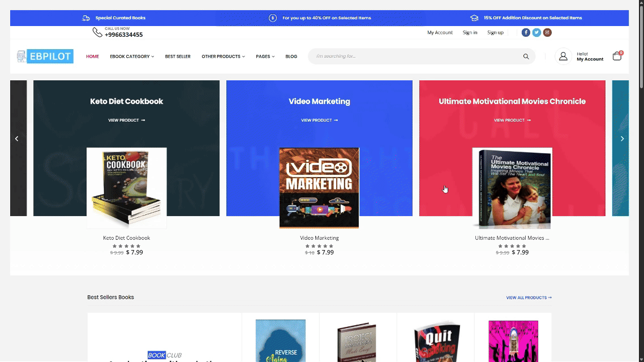Open the Keto Diet Cookbook title below image

127,238
